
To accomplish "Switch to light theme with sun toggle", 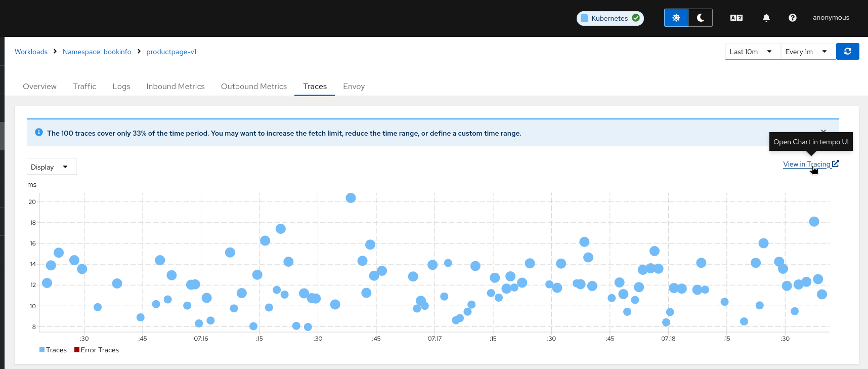I will (x=676, y=18).
